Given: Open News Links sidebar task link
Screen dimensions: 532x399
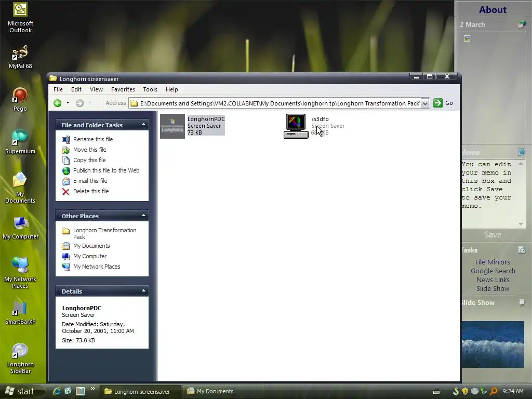Looking at the screenshot, I should 493,280.
